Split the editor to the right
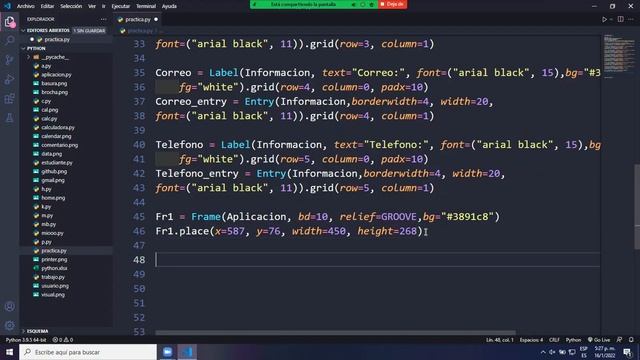The height and width of the screenshot is (360, 640). (x=620, y=19)
